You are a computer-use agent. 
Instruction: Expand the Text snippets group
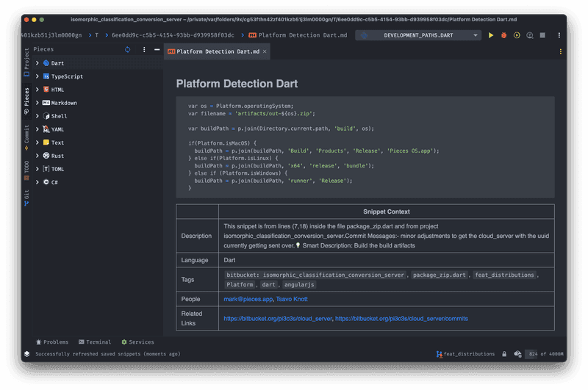coord(37,142)
